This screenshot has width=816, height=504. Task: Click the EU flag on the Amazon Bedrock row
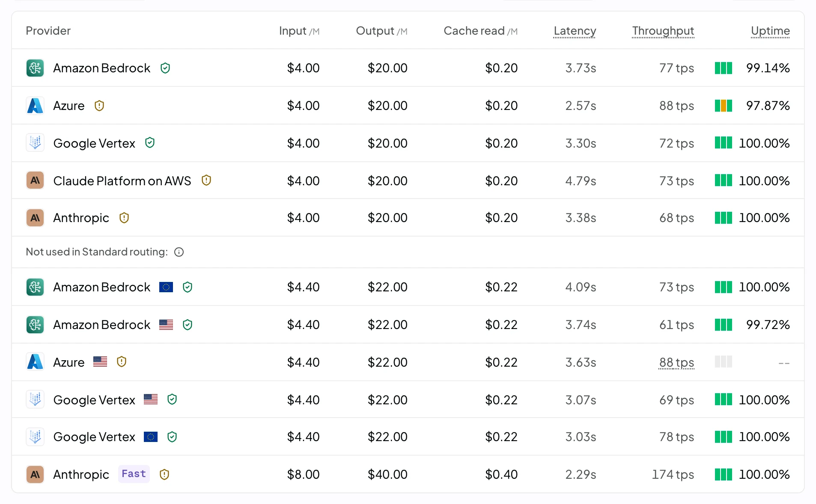[x=166, y=287]
